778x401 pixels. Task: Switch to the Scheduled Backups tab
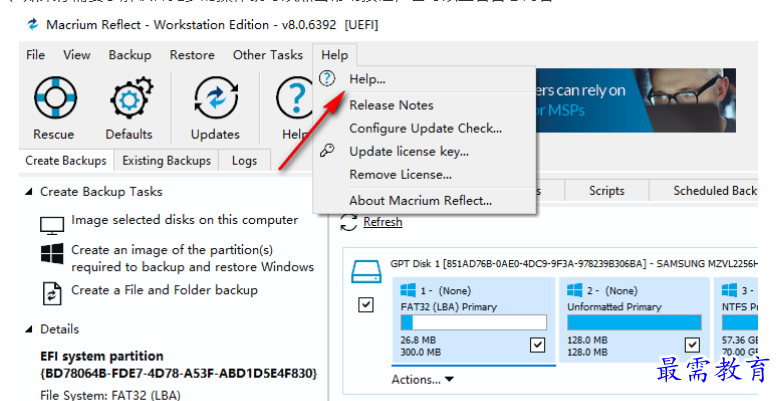[x=704, y=191]
